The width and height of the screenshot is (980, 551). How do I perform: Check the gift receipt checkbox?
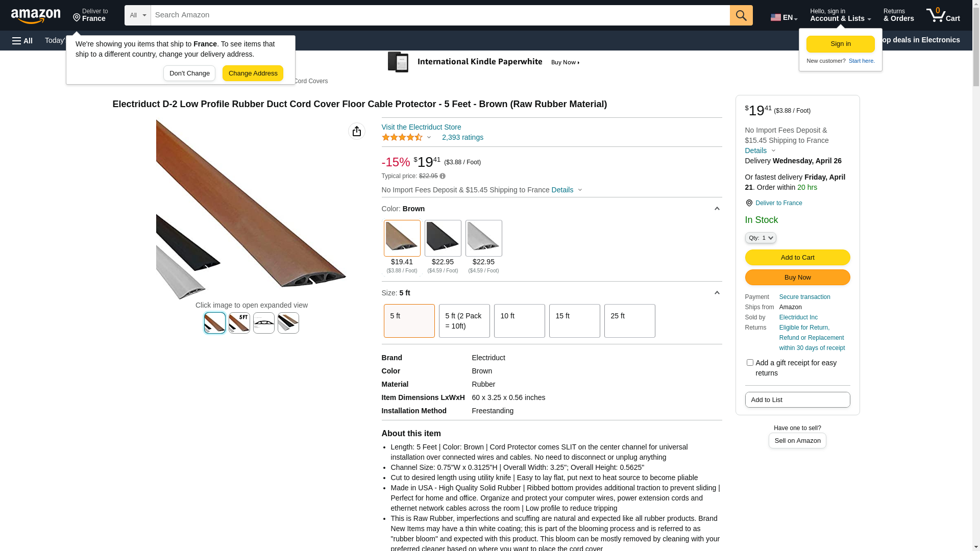[750, 363]
